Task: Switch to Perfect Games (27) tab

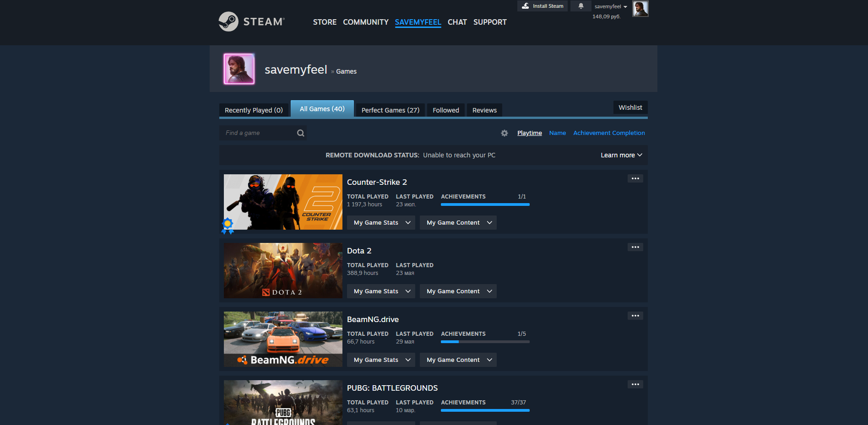Action: 391,110
